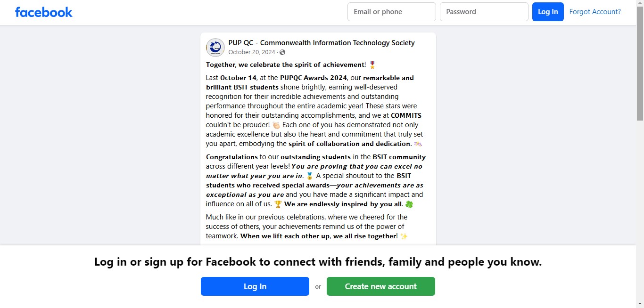
Task: Open the Forgot Account? link
Action: 595,12
